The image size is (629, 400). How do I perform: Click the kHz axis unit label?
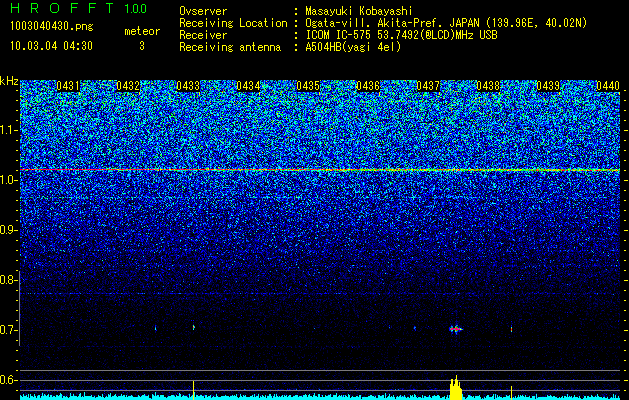(9, 81)
